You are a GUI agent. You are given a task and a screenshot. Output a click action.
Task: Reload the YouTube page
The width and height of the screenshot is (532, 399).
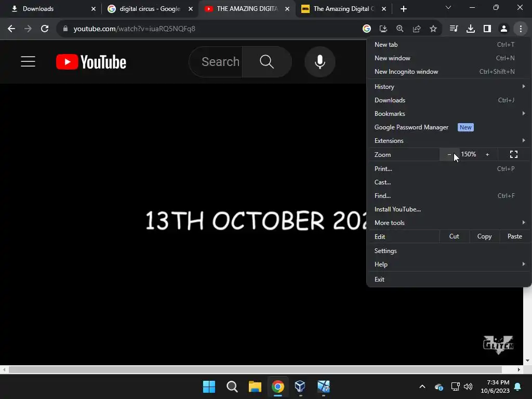click(x=45, y=29)
